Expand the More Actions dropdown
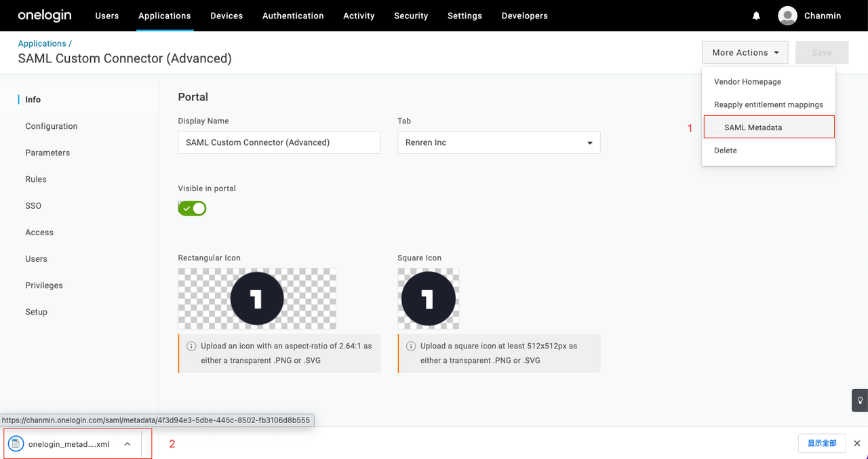This screenshot has height=459, width=868. 745,52
